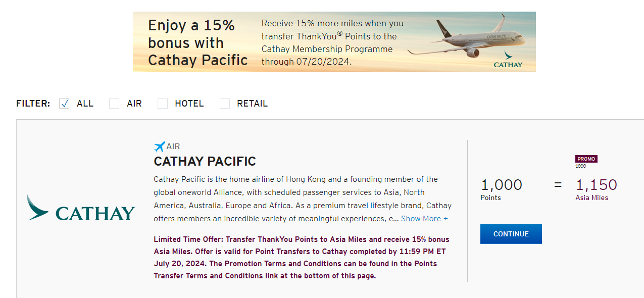
Task: Uncheck the ALL filter checkbox
Action: (x=64, y=104)
